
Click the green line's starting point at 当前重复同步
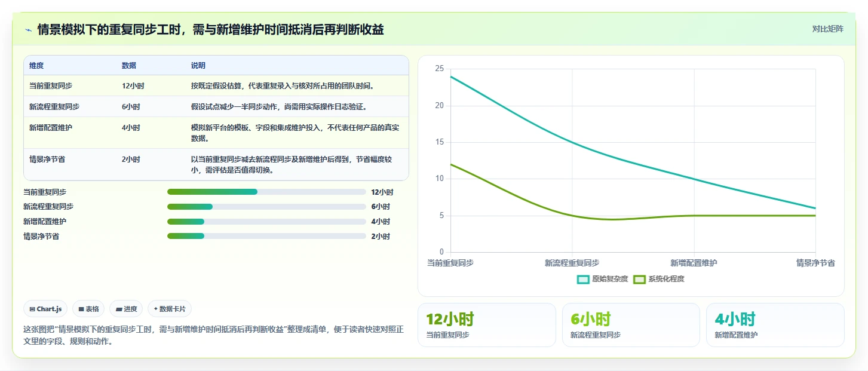(450, 164)
